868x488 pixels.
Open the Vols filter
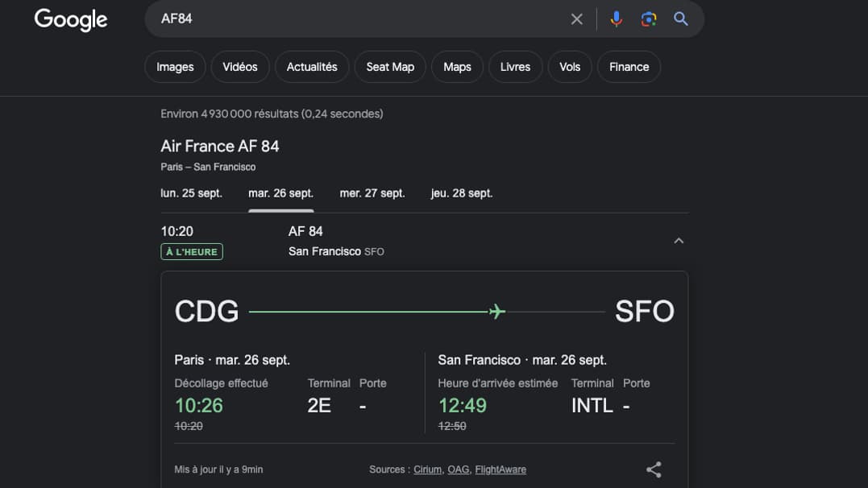(x=570, y=67)
